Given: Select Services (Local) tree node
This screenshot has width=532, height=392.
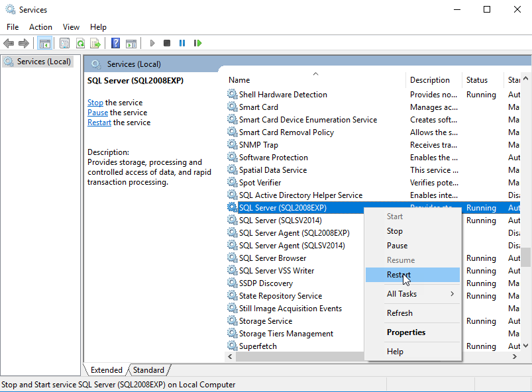Looking at the screenshot, I should point(38,62).
